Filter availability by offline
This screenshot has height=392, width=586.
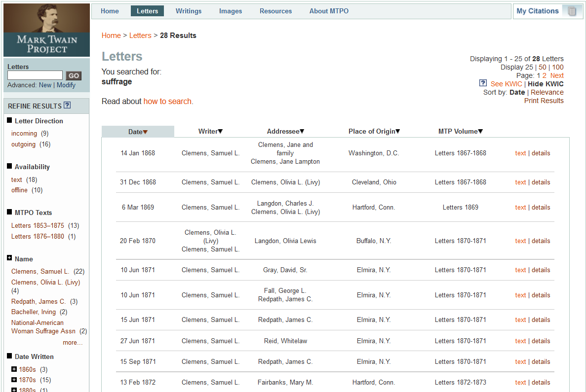click(19, 190)
